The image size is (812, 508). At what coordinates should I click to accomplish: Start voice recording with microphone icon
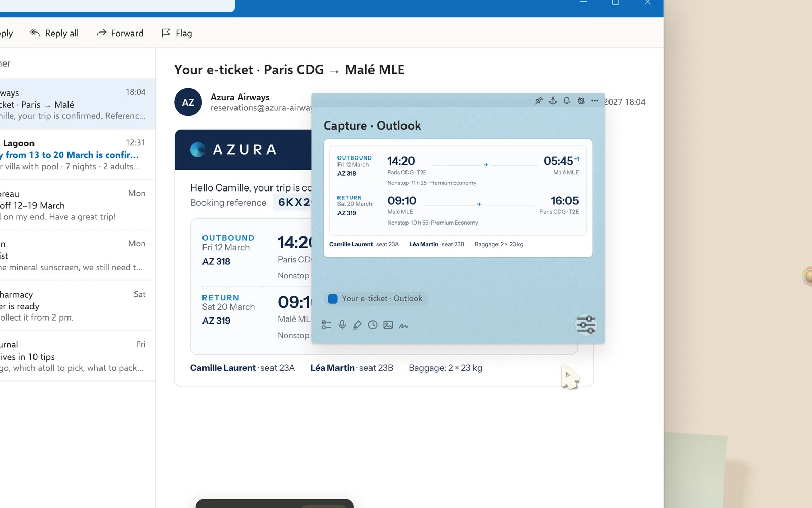pyautogui.click(x=342, y=325)
